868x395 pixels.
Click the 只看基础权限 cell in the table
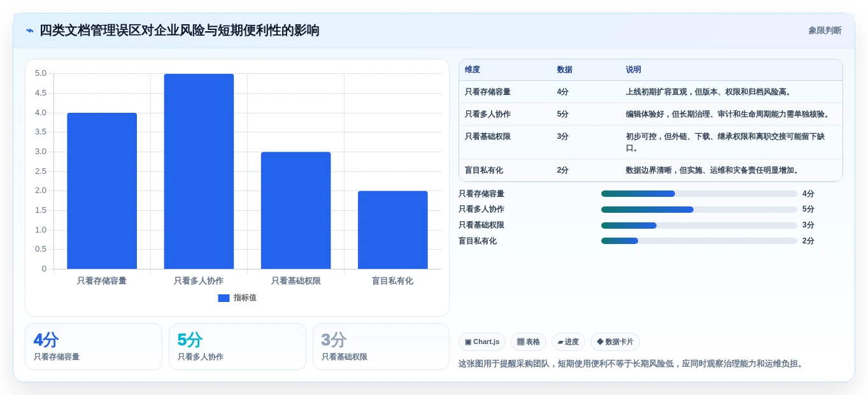(488, 136)
